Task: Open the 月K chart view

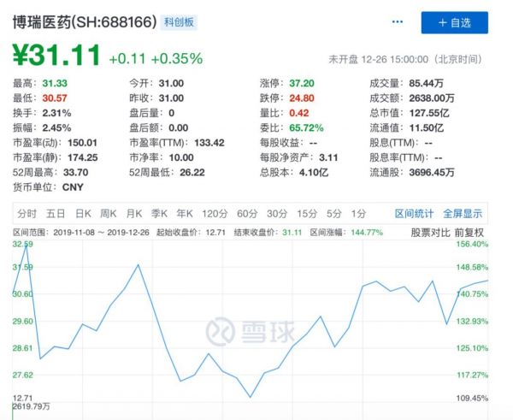Action: tap(133, 213)
